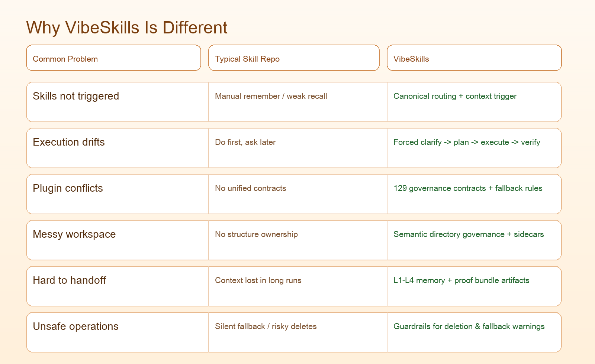Select the "Do first, ask later" cell
Viewport: 595px width, 364px height.
[245, 142]
